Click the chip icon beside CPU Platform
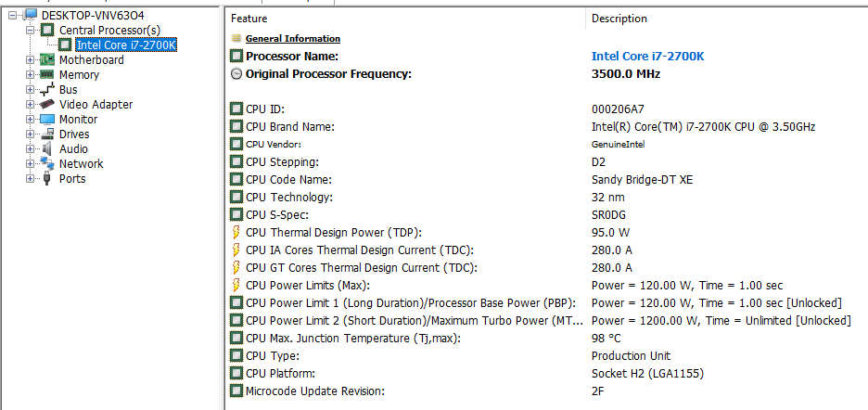Image resolution: width=868 pixels, height=410 pixels. click(x=236, y=374)
